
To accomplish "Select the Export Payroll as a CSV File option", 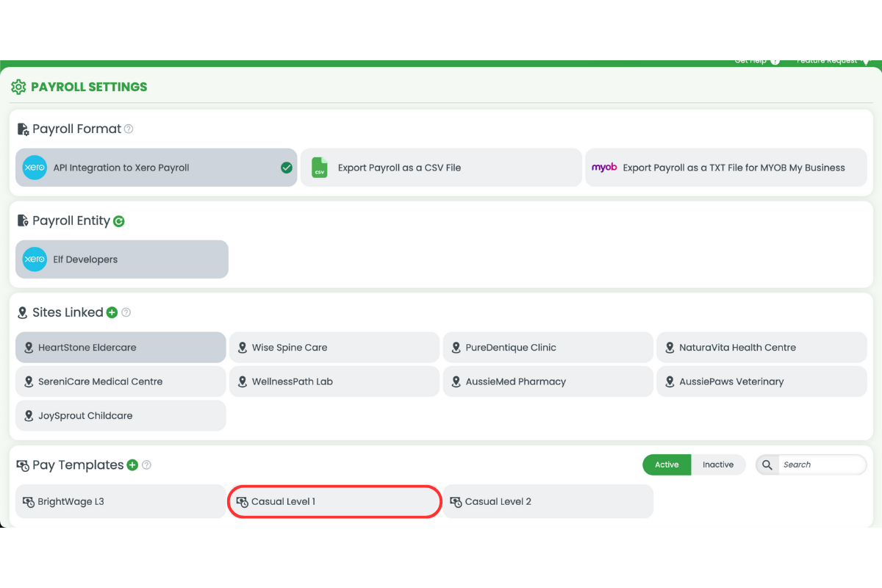I will (441, 168).
